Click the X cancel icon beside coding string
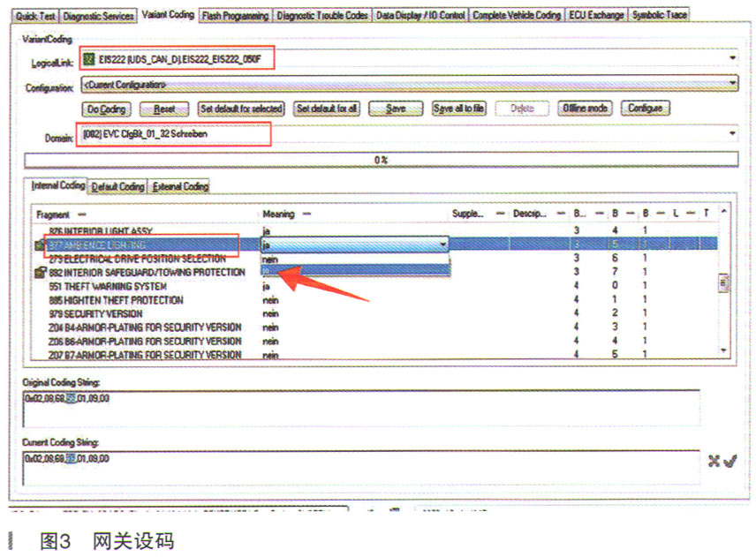The image size is (756, 557). click(714, 460)
